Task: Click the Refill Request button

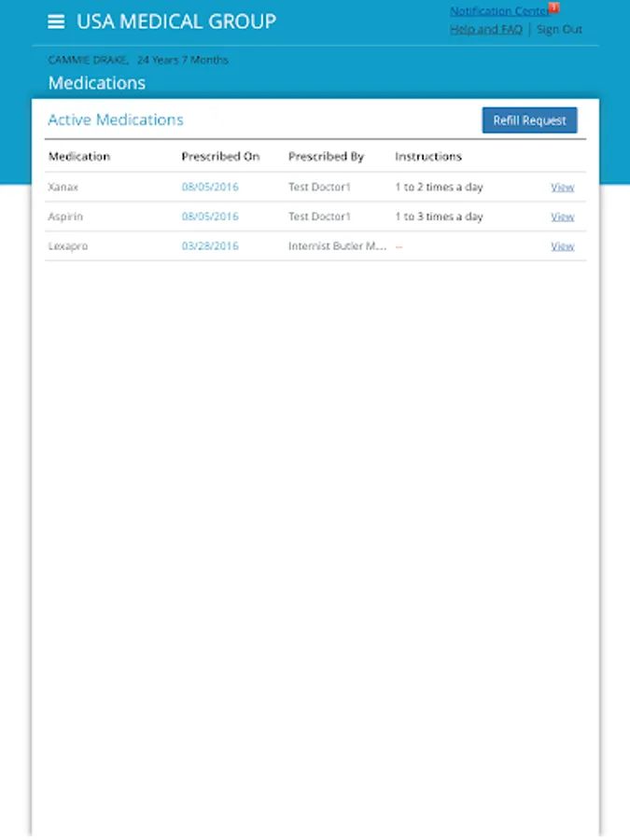Action: [x=529, y=120]
